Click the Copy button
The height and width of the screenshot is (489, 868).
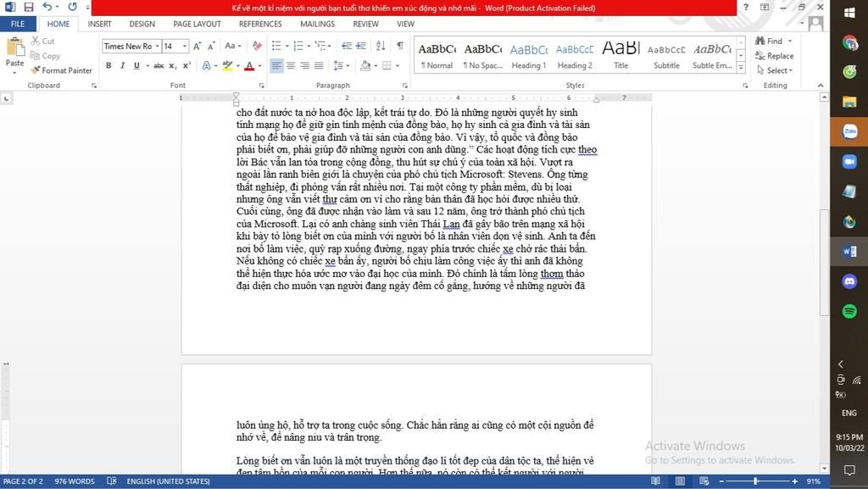coord(45,56)
